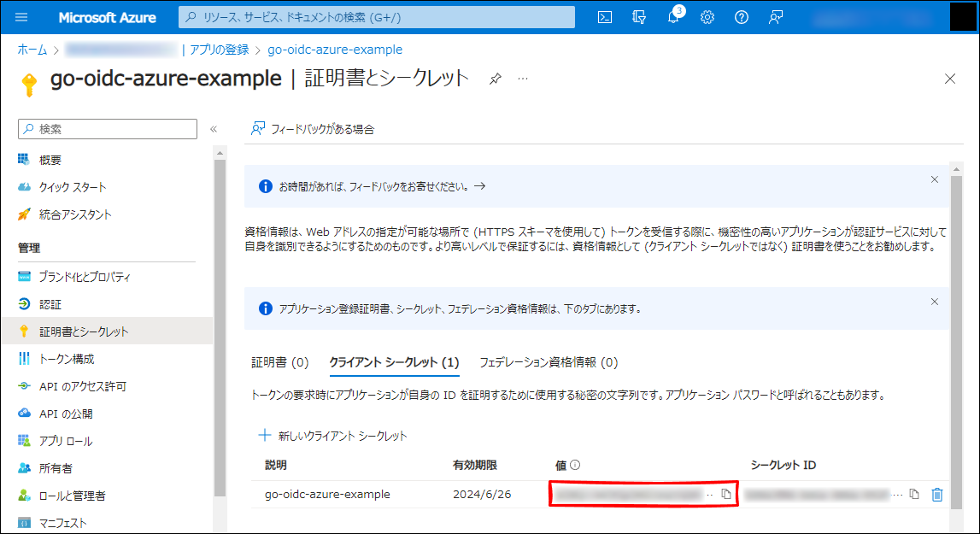This screenshot has width=980, height=534.
Task: Switch to フェデレーション資格情報 (0) tab
Action: tap(548, 362)
